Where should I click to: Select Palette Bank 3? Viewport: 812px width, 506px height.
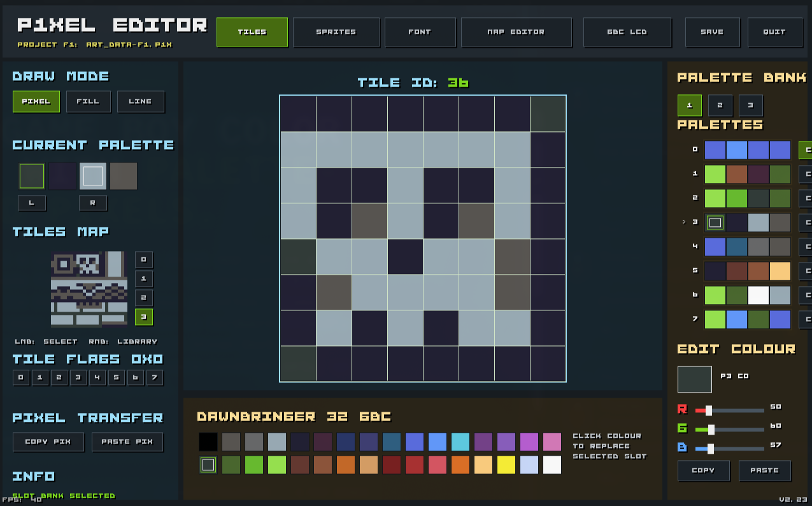point(751,105)
